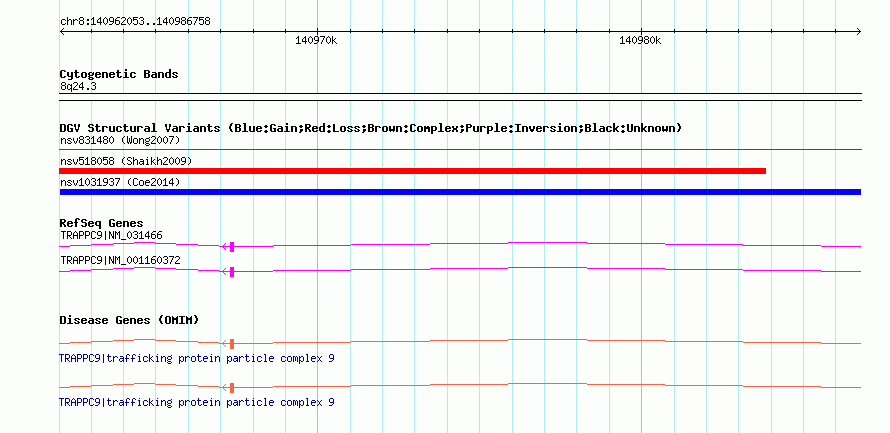The image size is (890, 433).
Task: Click the black 8q24.3 cytogenetic band bar
Action: pos(460,96)
